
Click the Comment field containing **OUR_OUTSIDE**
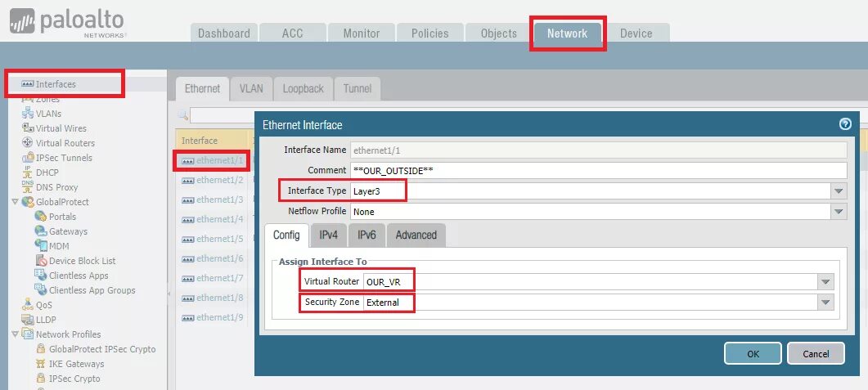tap(599, 170)
